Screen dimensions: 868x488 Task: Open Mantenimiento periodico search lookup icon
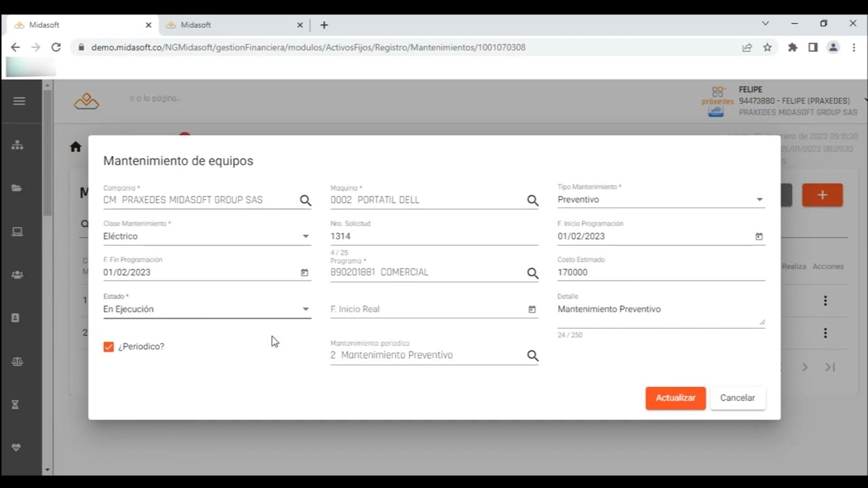[532, 355]
